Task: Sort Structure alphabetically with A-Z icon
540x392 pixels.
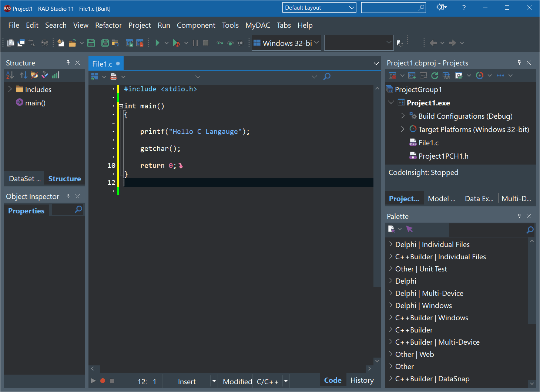Action: (10, 75)
